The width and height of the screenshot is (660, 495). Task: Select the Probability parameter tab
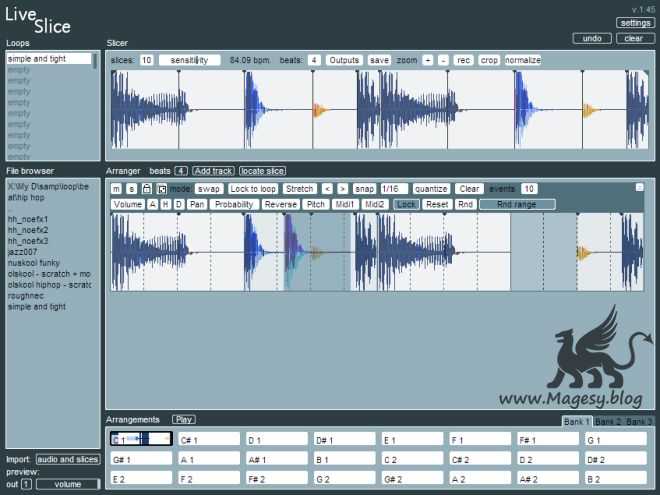click(234, 205)
